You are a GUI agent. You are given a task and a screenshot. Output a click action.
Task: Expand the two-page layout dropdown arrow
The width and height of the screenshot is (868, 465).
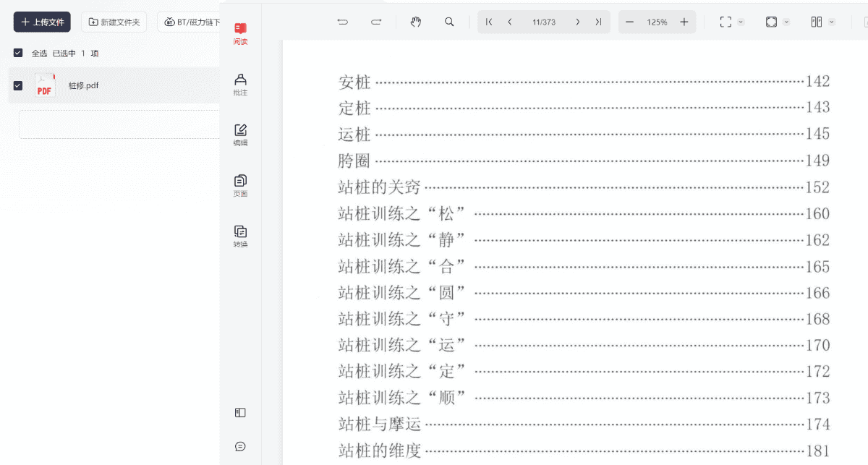(x=832, y=22)
